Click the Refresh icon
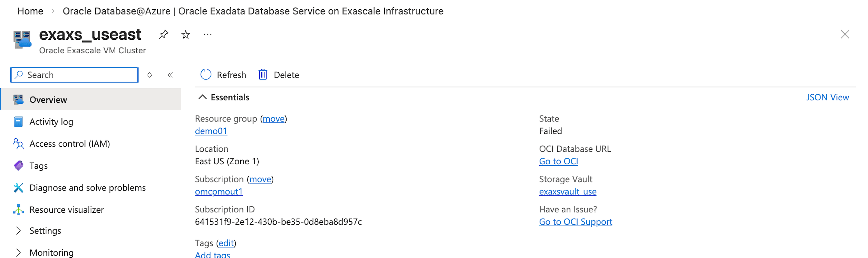 tap(206, 75)
